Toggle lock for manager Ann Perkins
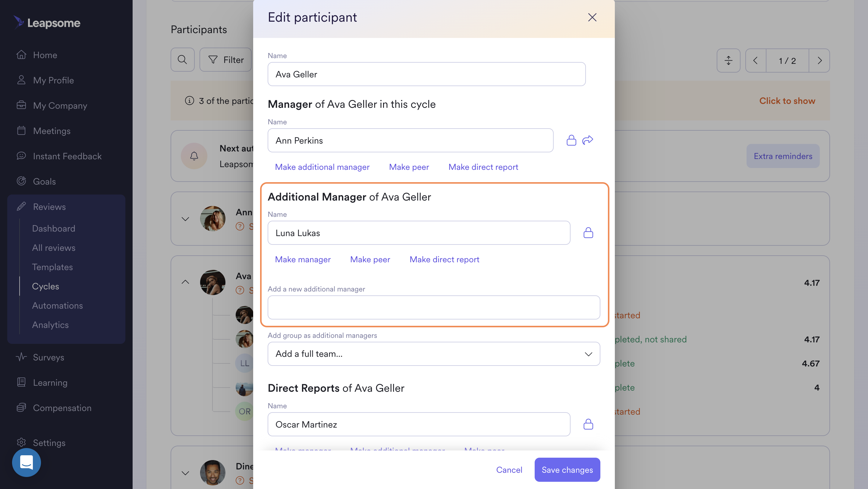Image resolution: width=868 pixels, height=489 pixels. coord(571,140)
